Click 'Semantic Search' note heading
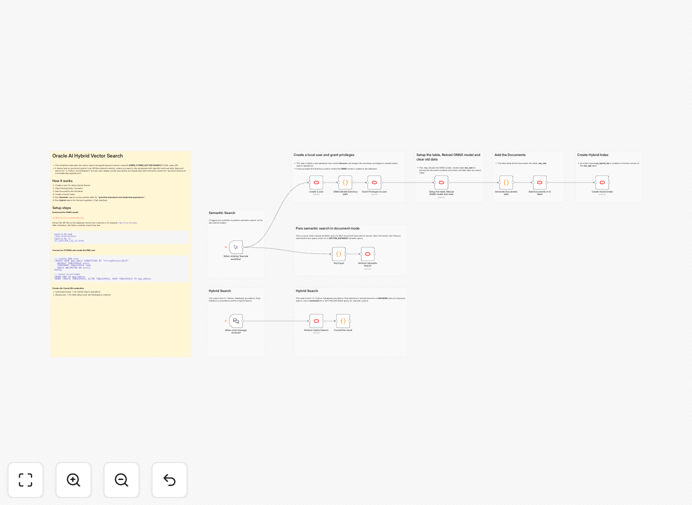The width and height of the screenshot is (692, 505). (222, 213)
